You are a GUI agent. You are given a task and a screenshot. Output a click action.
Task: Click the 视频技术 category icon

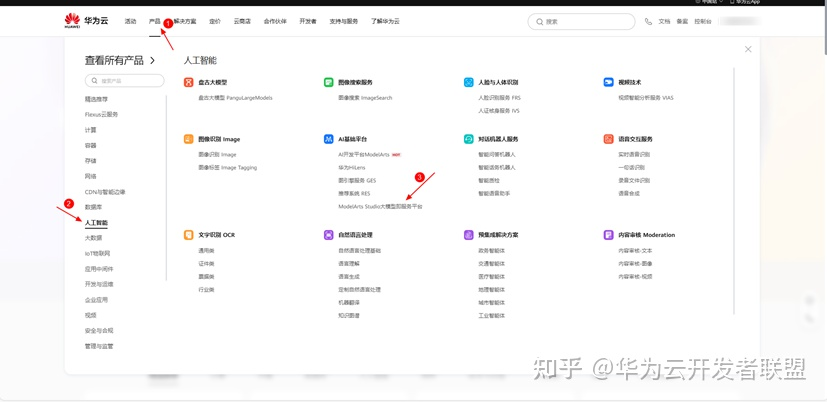point(609,82)
